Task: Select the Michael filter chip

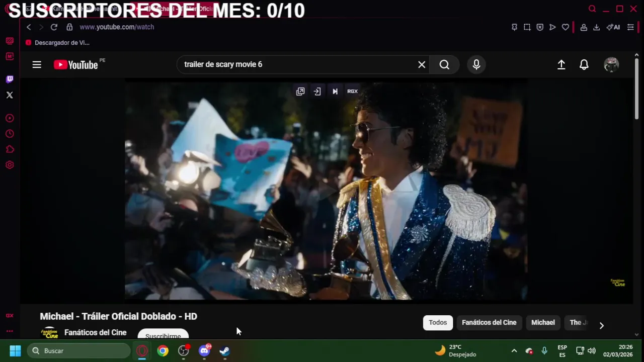Action: coord(543,322)
